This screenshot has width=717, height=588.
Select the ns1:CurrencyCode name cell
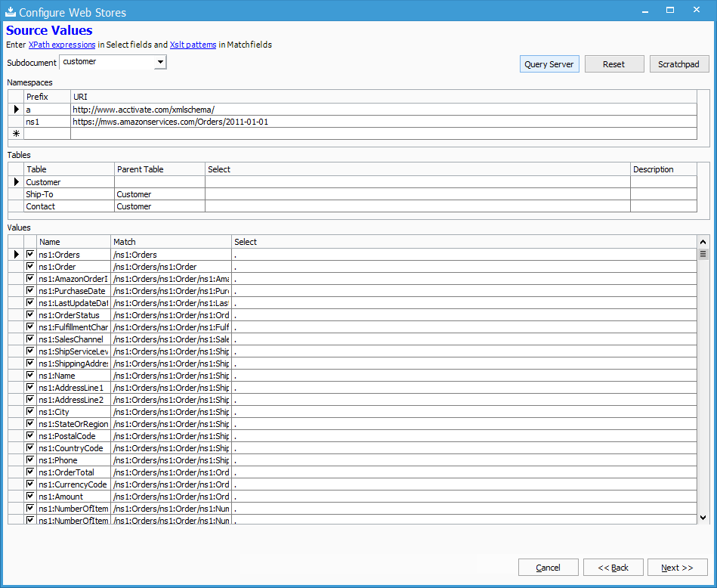tap(73, 484)
